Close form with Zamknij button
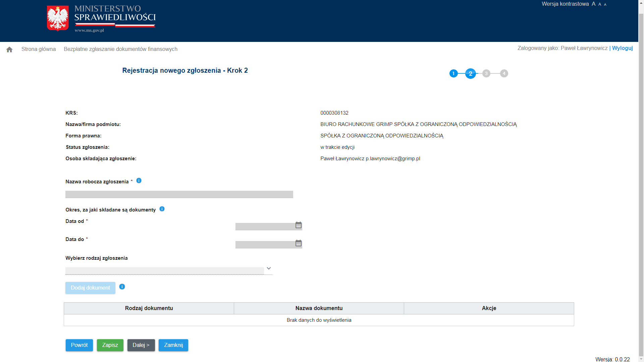Viewport: 644px width, 362px height. click(x=173, y=345)
